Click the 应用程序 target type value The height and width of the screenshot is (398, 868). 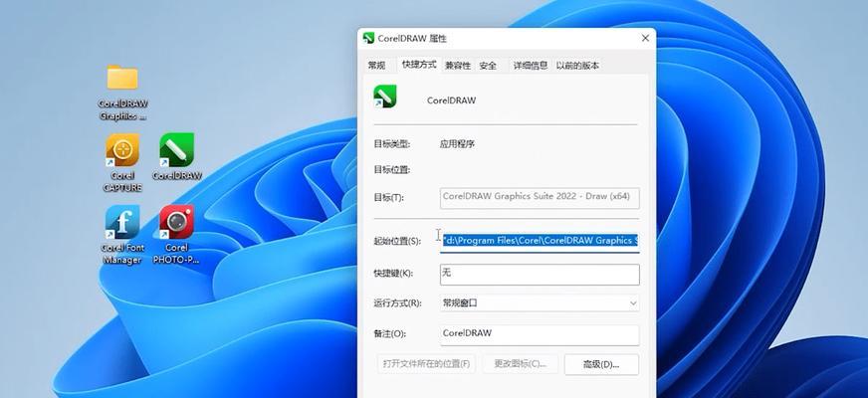click(457, 144)
